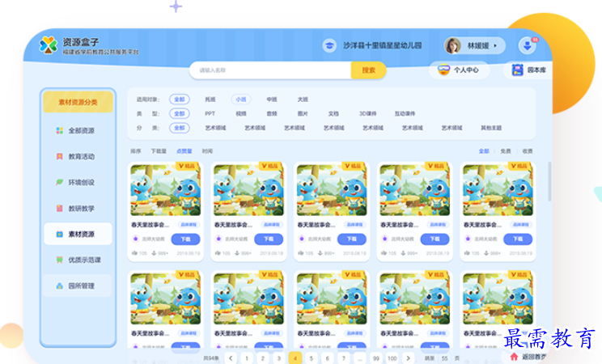Go to next page with right chevron

point(408,358)
